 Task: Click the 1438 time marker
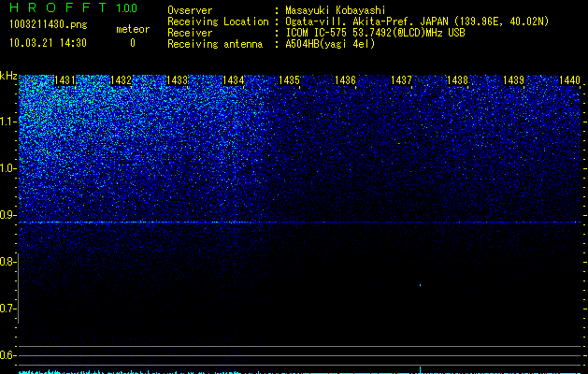tap(457, 80)
